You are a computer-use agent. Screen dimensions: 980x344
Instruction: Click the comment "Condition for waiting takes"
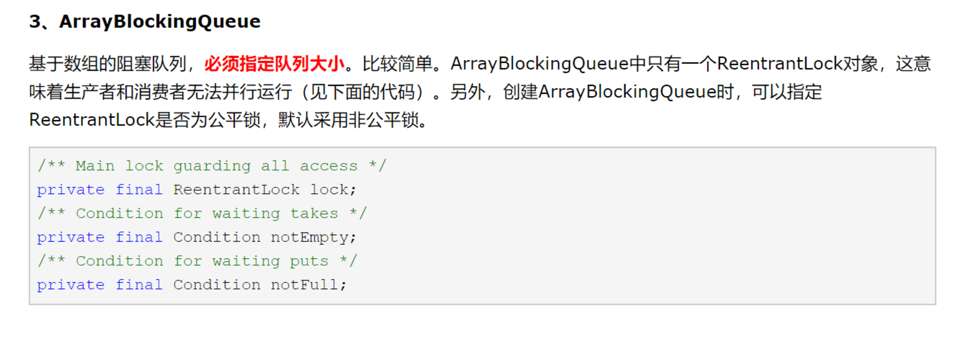click(x=207, y=214)
